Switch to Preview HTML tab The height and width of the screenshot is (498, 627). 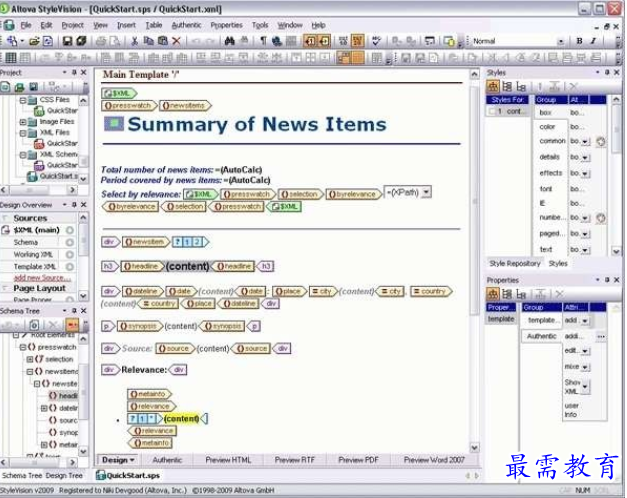click(x=228, y=460)
